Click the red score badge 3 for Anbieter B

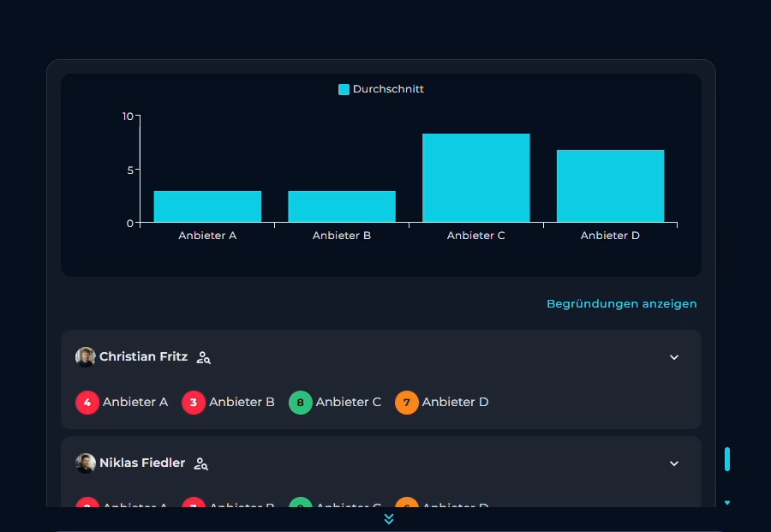[194, 402]
